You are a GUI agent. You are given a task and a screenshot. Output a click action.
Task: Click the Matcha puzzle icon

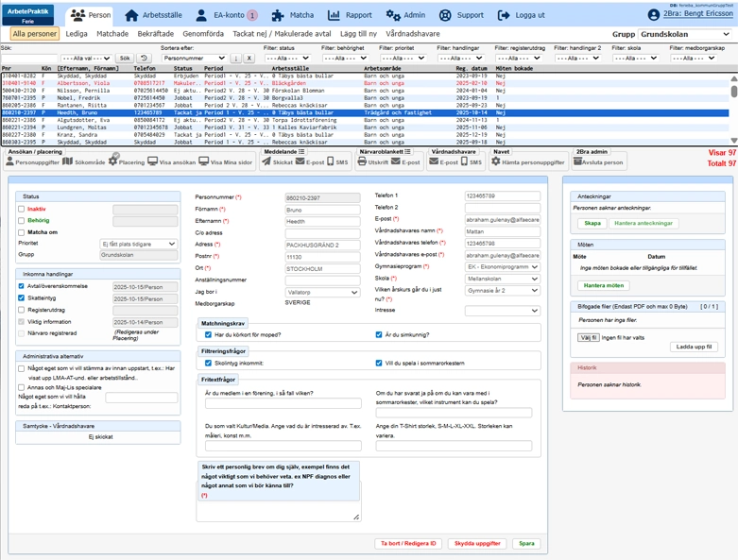click(278, 15)
